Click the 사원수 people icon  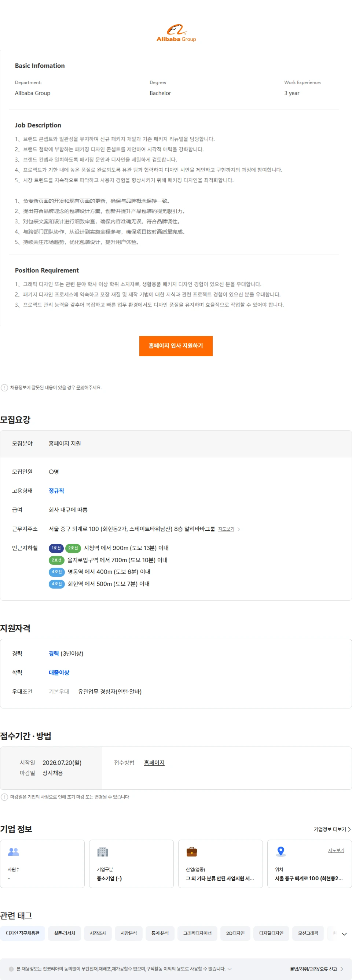[14, 852]
